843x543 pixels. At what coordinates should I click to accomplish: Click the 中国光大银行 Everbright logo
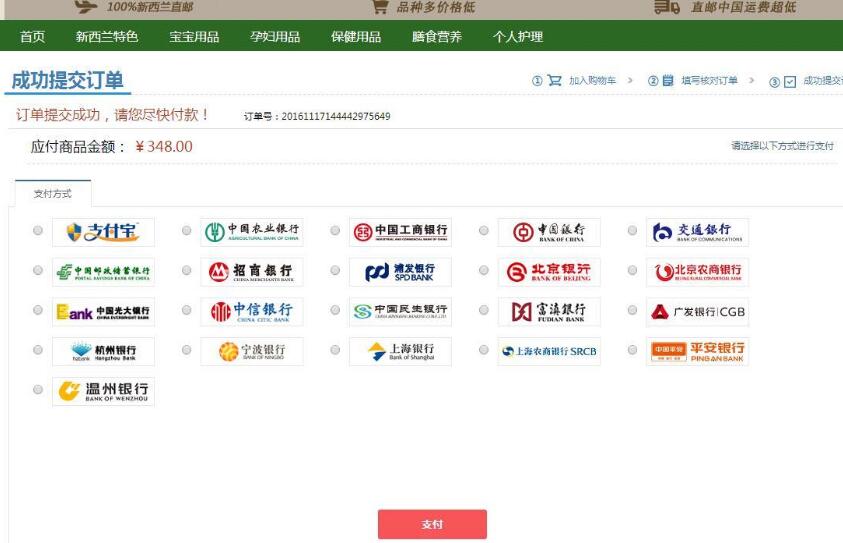[103, 312]
